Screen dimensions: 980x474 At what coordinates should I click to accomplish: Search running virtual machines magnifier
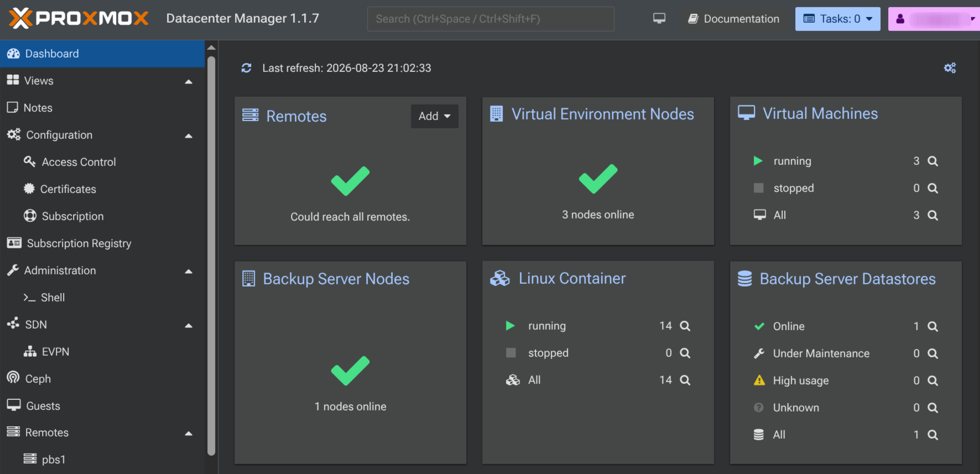pos(932,161)
